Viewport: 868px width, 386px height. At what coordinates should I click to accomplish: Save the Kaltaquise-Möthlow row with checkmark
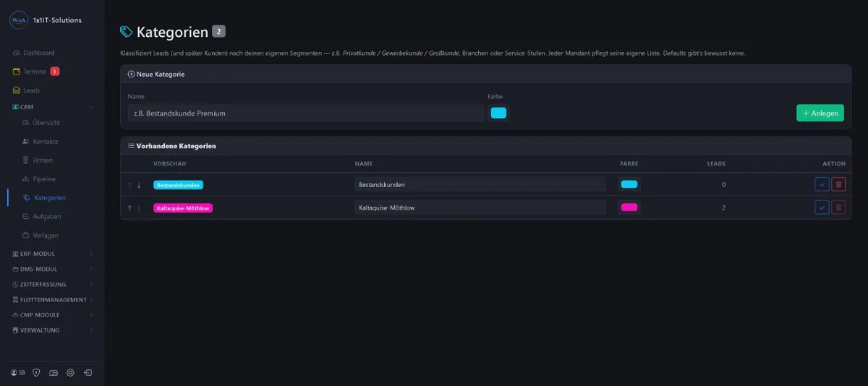(x=822, y=207)
